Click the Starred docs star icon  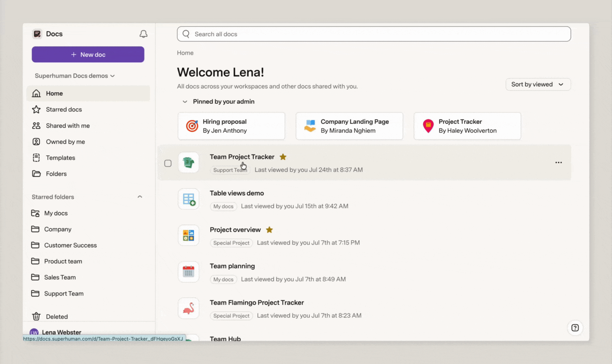tap(36, 110)
